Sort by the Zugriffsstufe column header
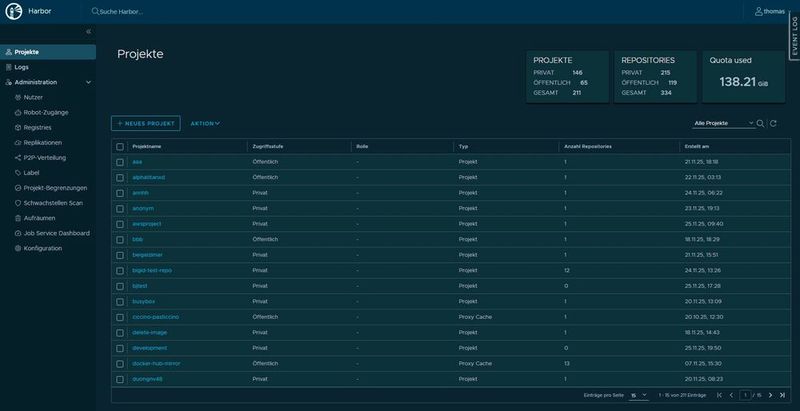This screenshot has height=411, width=800. (268, 147)
